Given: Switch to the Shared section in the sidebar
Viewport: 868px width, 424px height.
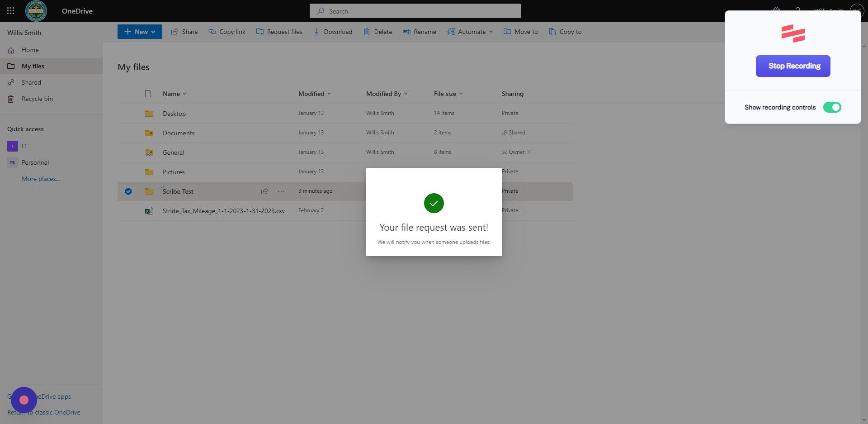Looking at the screenshot, I should click(31, 82).
